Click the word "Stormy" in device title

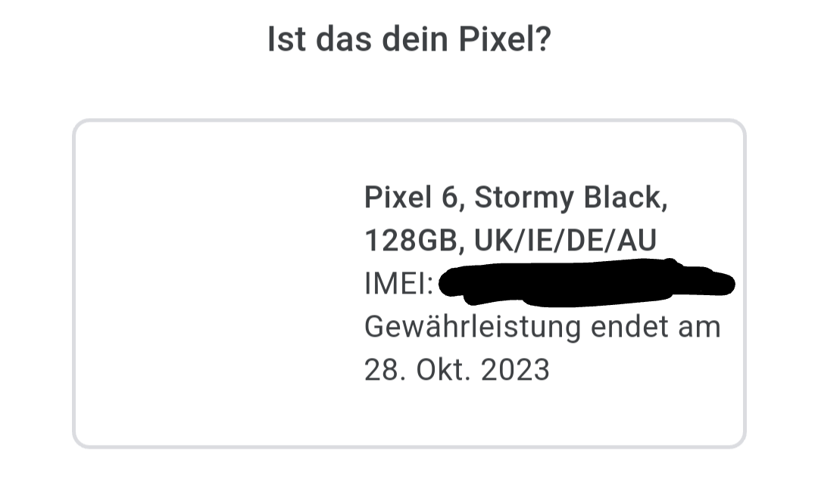(x=524, y=198)
